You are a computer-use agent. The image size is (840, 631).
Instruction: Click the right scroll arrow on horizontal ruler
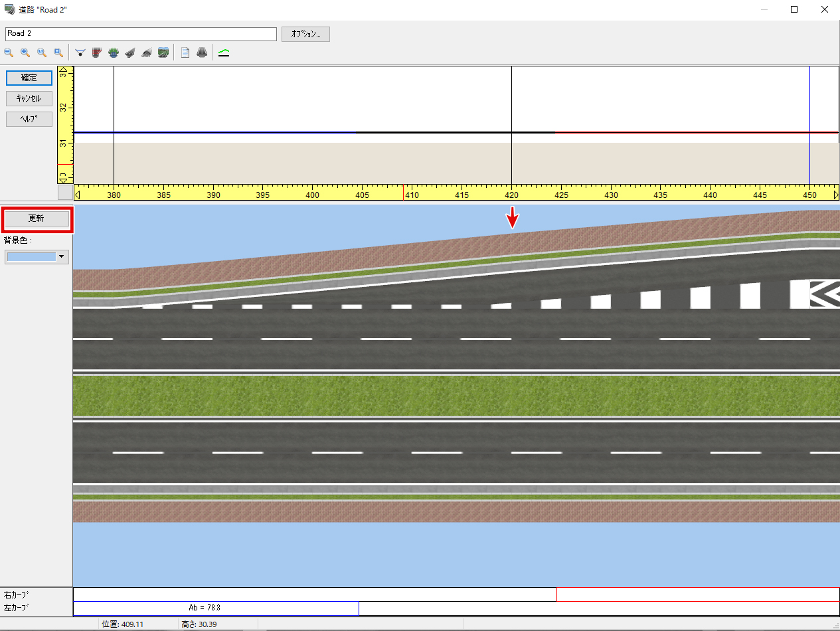click(835, 195)
